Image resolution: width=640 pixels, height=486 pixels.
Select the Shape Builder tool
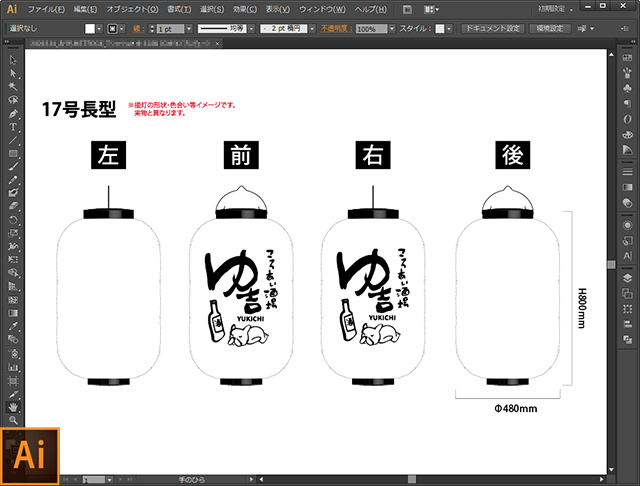pyautogui.click(x=13, y=273)
